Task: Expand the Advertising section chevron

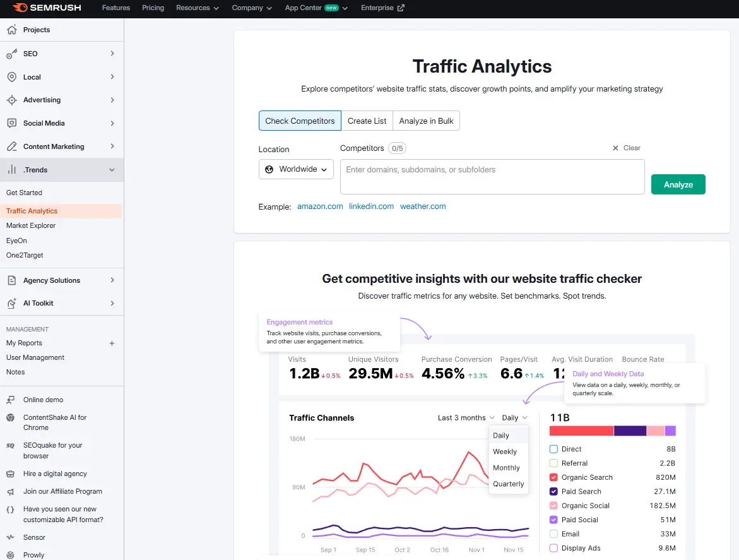Action: tap(112, 100)
